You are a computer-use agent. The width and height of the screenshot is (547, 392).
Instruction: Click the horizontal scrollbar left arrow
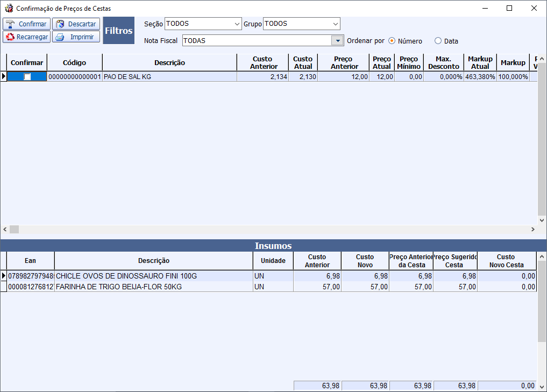coord(5,230)
